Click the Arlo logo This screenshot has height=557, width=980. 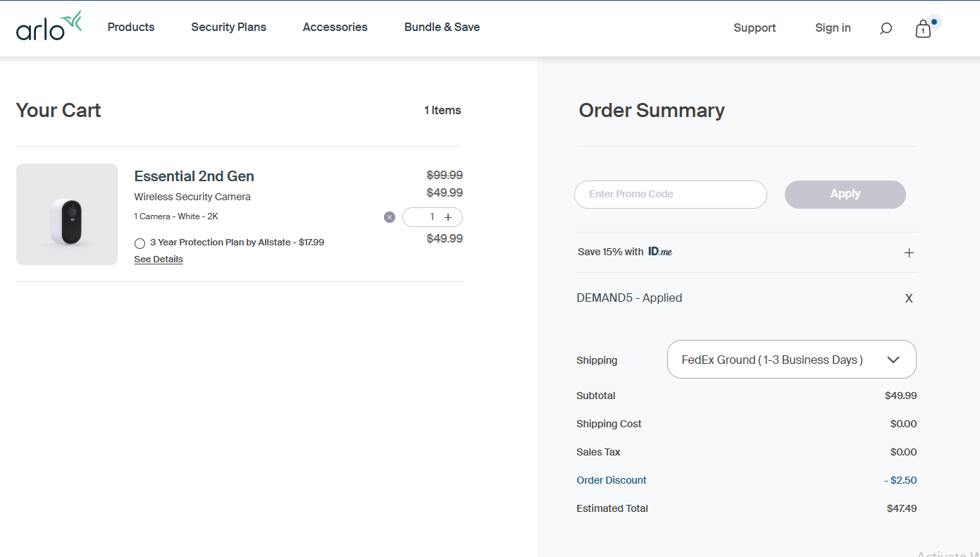pyautogui.click(x=49, y=26)
